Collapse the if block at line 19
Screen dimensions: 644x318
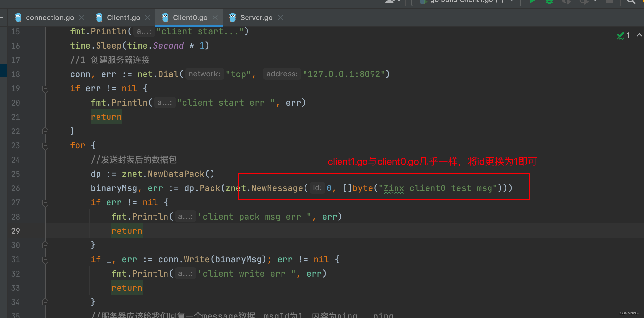pyautogui.click(x=45, y=89)
